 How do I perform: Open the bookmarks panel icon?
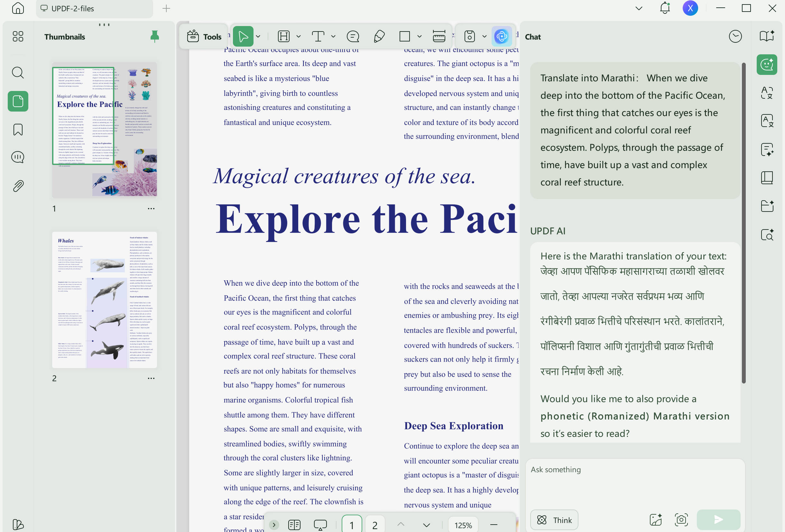[18, 130]
